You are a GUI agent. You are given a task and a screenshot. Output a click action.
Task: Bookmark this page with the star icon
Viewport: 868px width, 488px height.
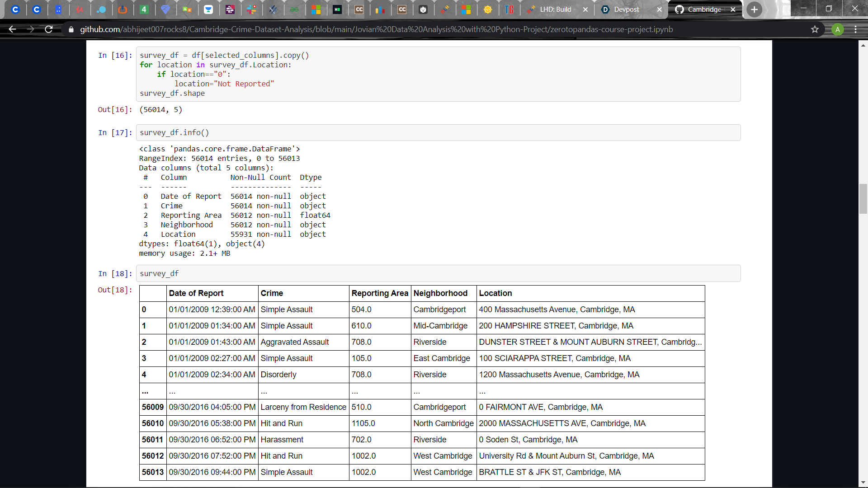pos(815,29)
